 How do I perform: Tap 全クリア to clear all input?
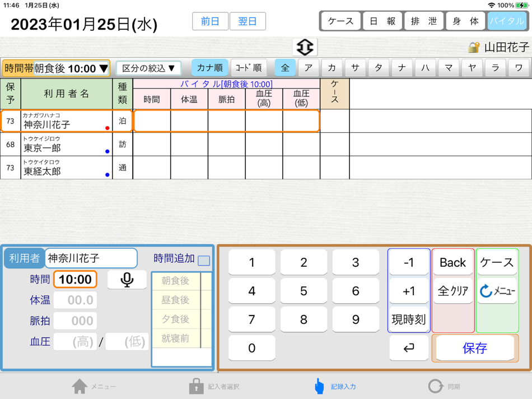click(452, 290)
